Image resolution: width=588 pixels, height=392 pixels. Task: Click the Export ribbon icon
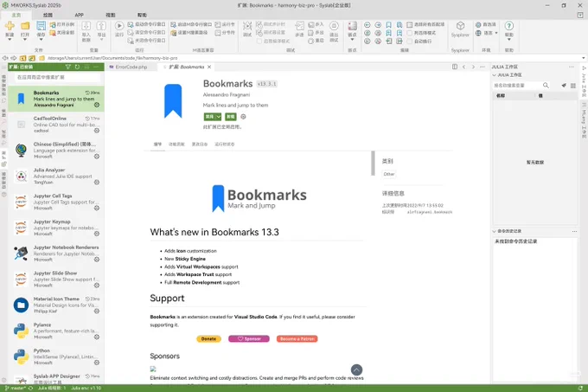[102, 25]
